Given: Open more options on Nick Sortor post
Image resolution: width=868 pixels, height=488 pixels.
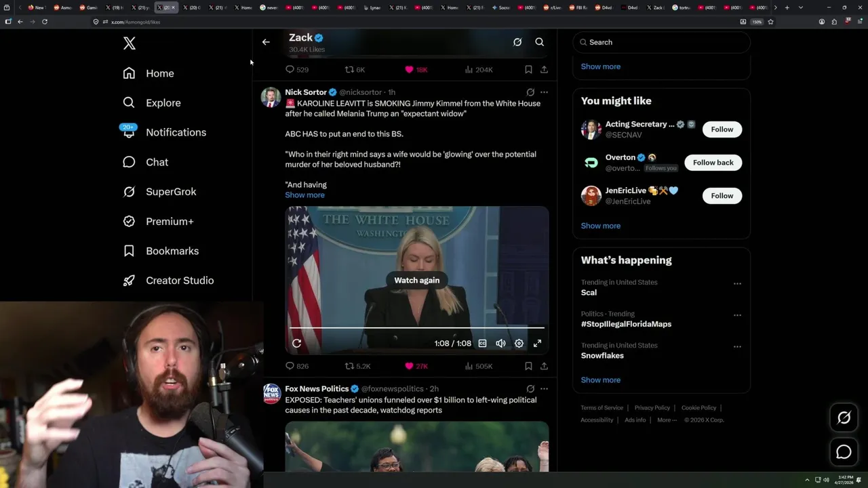Looking at the screenshot, I should coord(544,92).
